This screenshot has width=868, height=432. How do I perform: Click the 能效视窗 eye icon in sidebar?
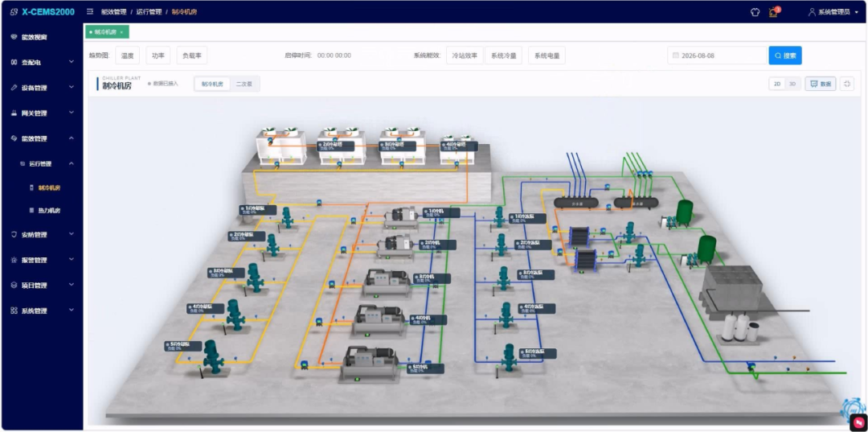pyautogui.click(x=14, y=37)
